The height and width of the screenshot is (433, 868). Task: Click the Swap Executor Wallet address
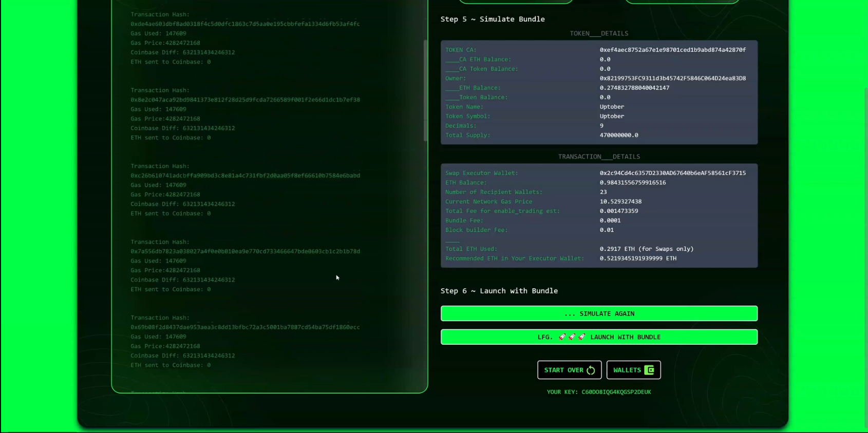click(672, 173)
